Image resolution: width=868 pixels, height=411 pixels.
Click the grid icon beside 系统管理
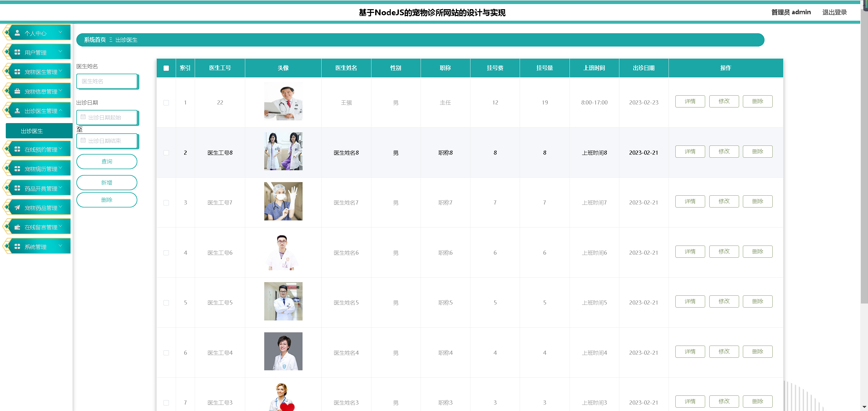pos(17,247)
